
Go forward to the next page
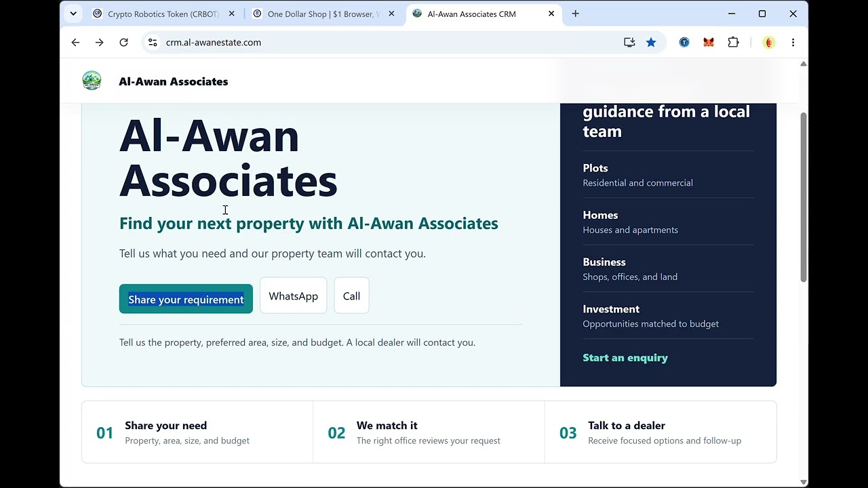pos(100,42)
